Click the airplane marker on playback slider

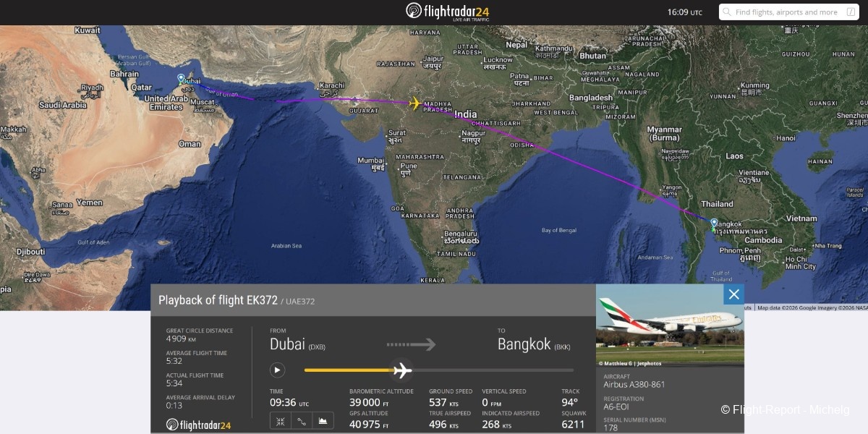tap(401, 370)
